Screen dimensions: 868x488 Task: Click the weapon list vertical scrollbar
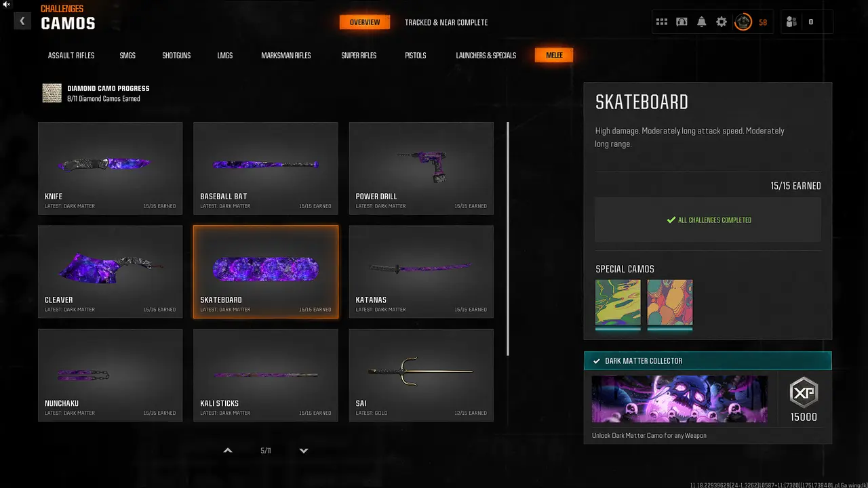click(508, 239)
